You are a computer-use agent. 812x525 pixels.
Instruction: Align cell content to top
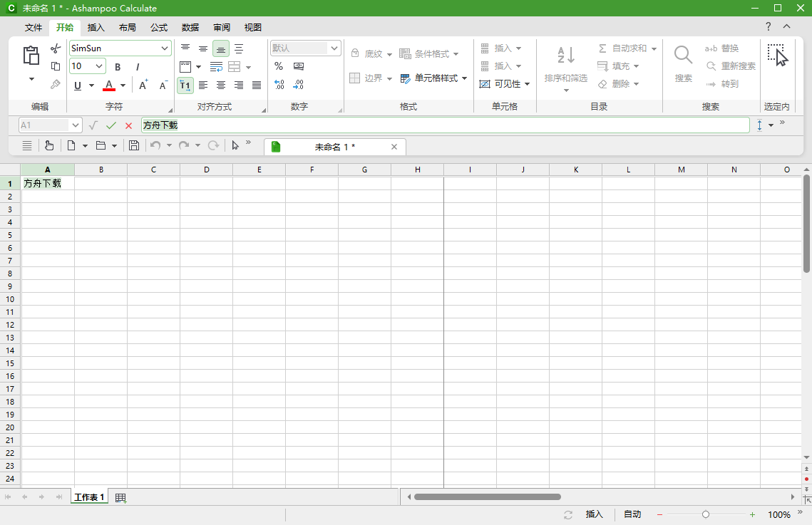185,48
